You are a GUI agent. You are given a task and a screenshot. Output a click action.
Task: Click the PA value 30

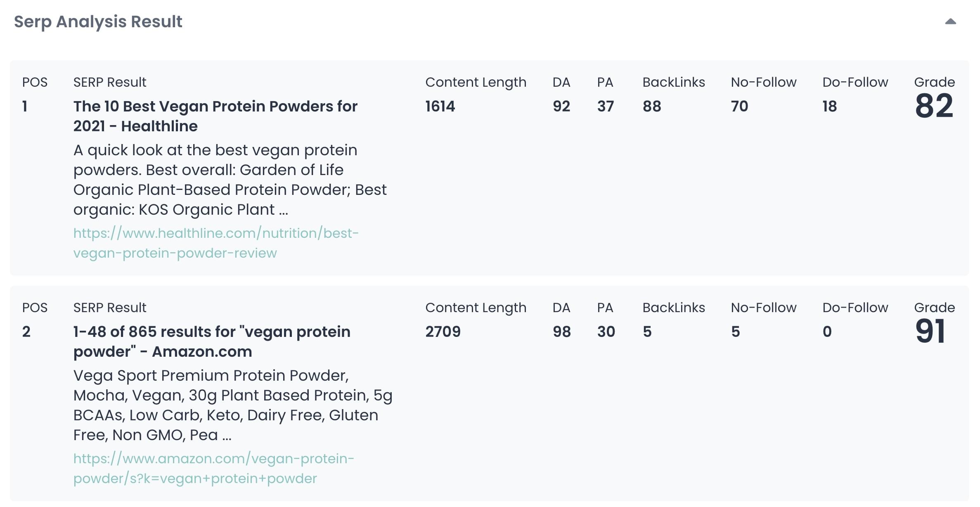click(606, 332)
